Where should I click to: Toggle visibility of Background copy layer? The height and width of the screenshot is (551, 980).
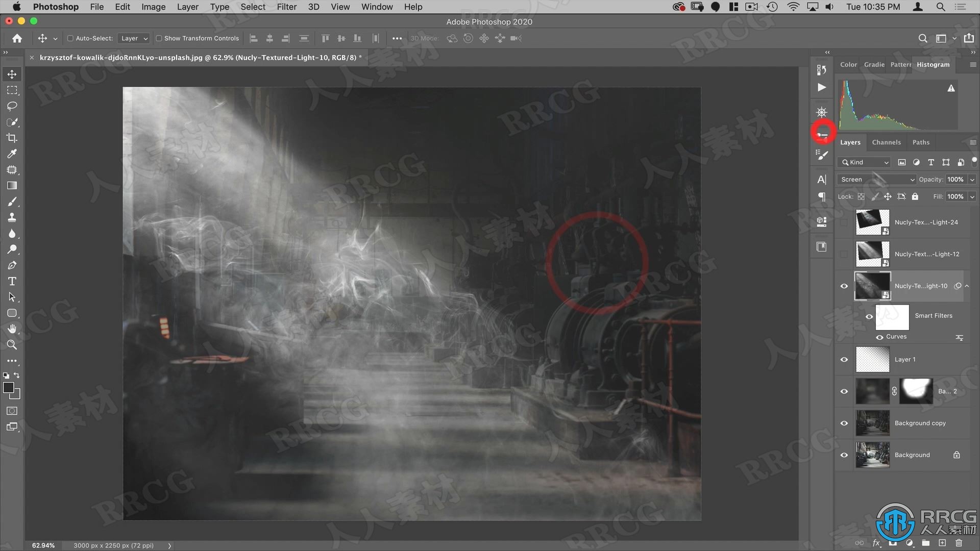[845, 422]
